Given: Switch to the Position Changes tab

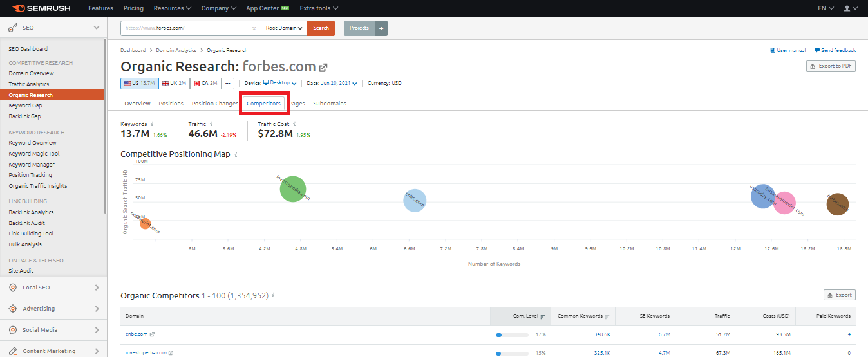Looking at the screenshot, I should pyautogui.click(x=215, y=104).
